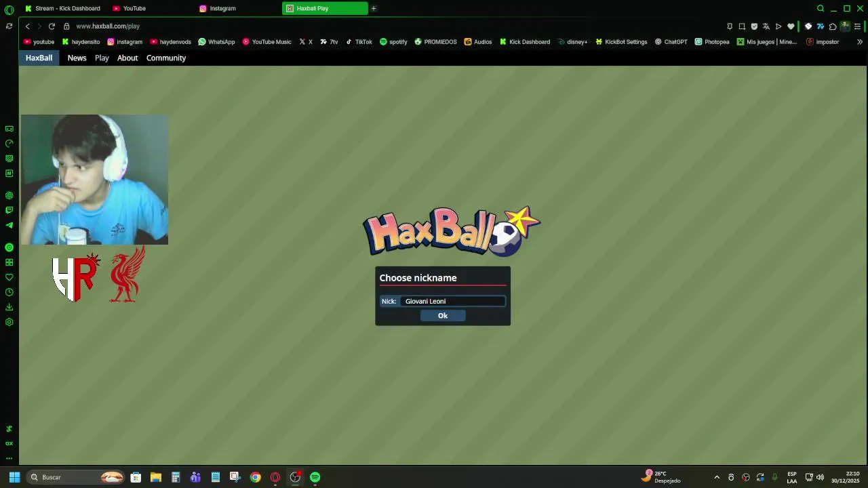868x488 pixels.
Task: Go to the Community menu item
Action: tap(166, 58)
